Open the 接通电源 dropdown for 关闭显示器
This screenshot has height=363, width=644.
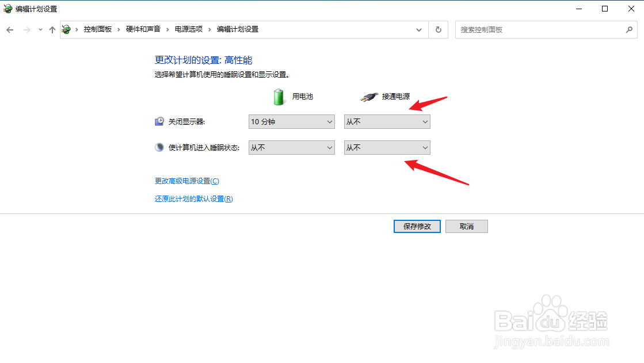point(387,121)
